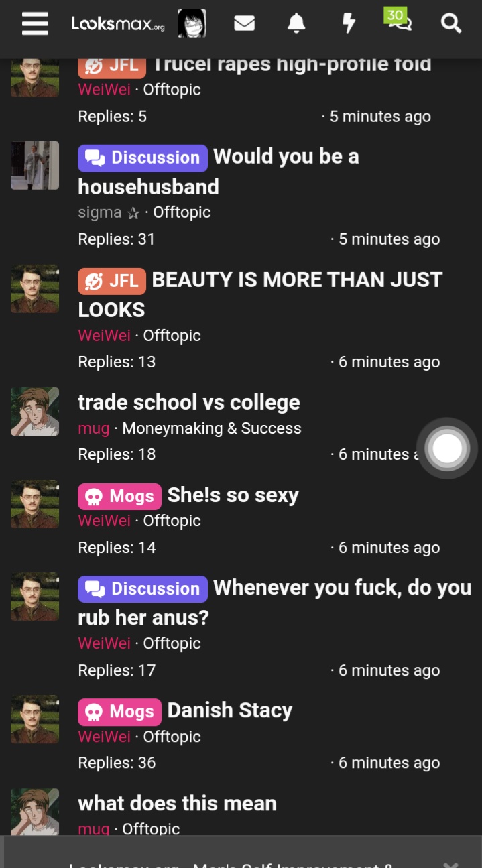Tap the floating assistive touch circle button
Image resolution: width=482 pixels, height=868 pixels.
pyautogui.click(x=447, y=449)
